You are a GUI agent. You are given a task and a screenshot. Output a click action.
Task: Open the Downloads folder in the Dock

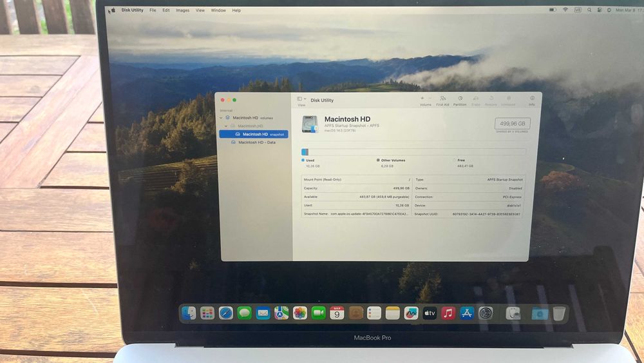tap(540, 313)
